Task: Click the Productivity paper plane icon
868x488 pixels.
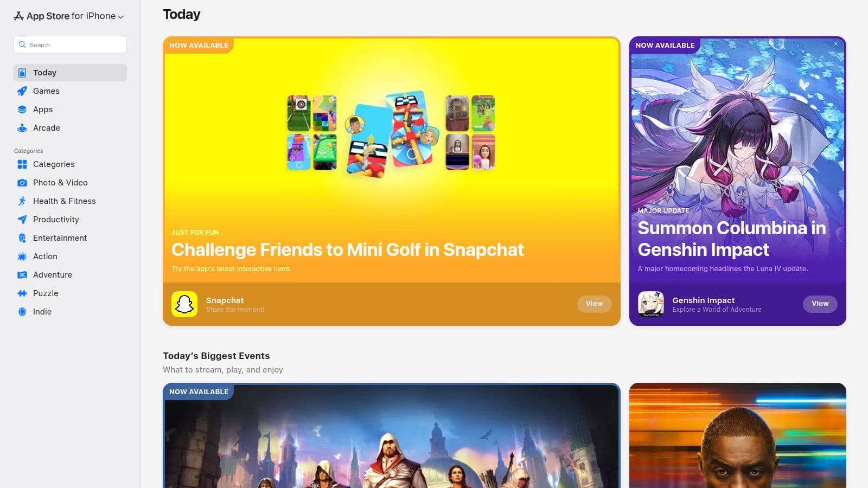Action: click(22, 220)
